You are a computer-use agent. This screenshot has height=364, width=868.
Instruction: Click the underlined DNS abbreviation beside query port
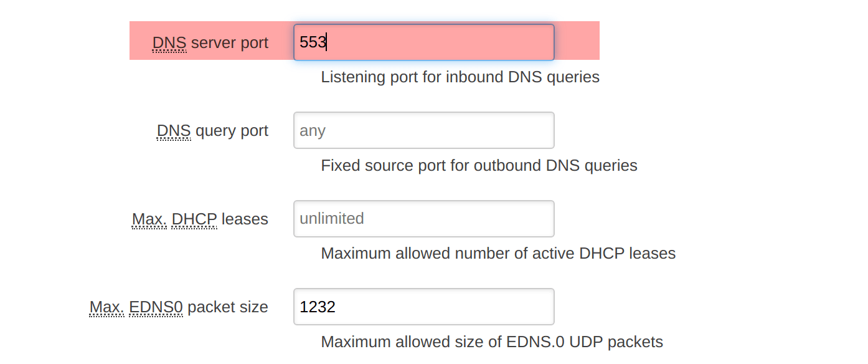[x=174, y=130]
